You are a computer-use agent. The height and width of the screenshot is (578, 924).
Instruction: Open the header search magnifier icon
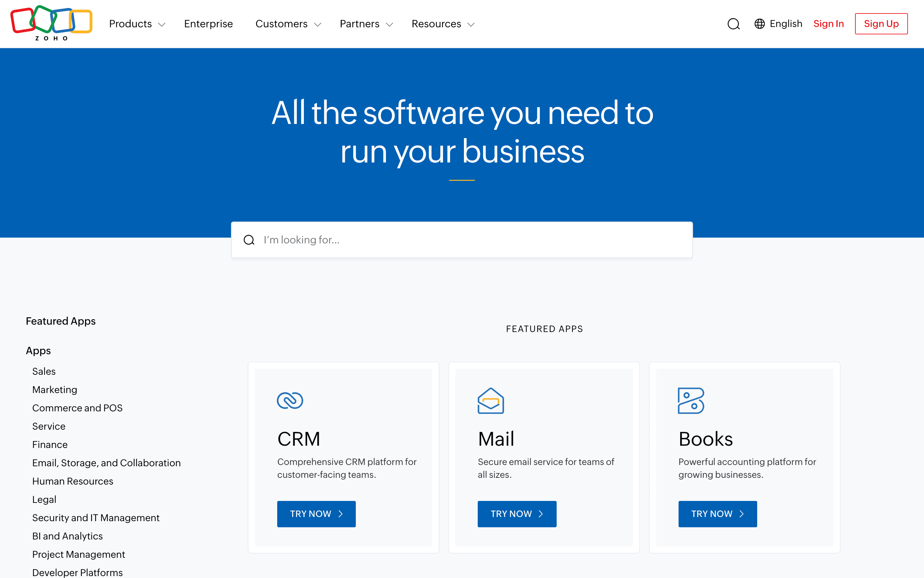click(x=733, y=24)
